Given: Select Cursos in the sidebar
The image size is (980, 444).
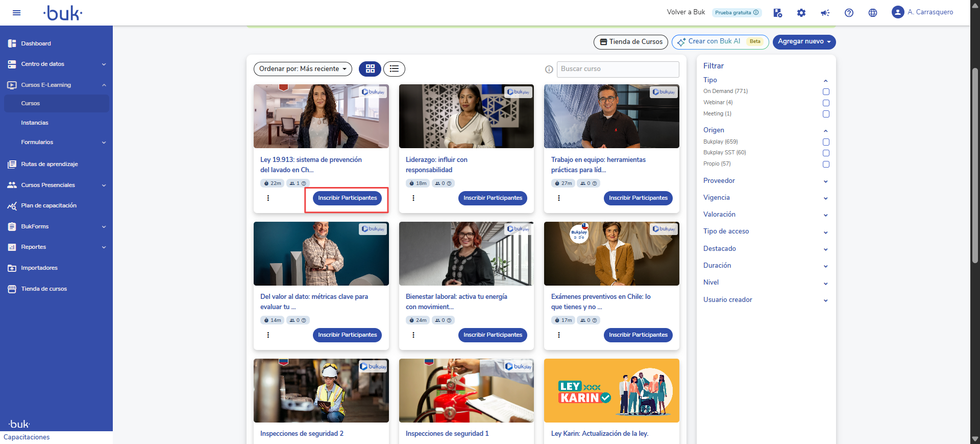Looking at the screenshot, I should click(56, 103).
